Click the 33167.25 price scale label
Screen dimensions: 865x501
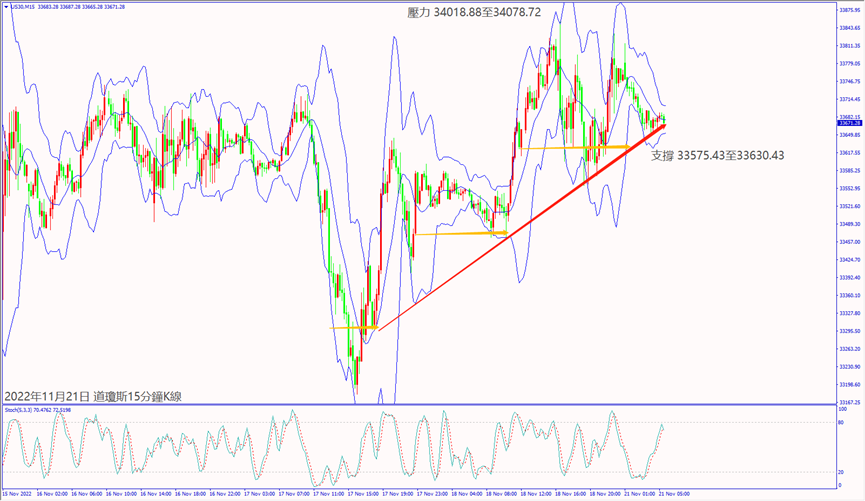point(851,402)
